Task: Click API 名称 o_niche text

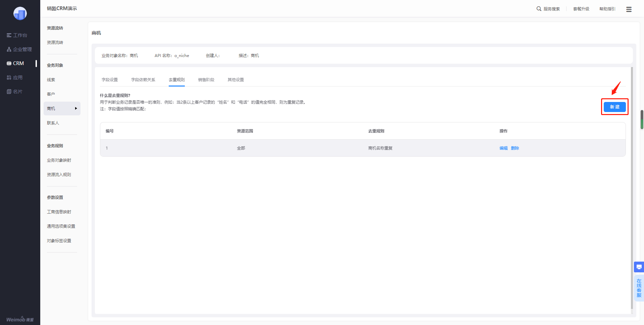Action: pos(172,56)
